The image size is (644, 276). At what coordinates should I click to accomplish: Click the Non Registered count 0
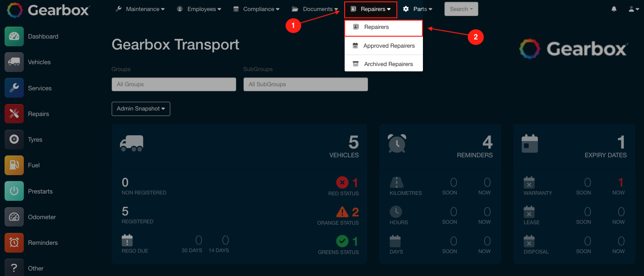click(x=125, y=182)
